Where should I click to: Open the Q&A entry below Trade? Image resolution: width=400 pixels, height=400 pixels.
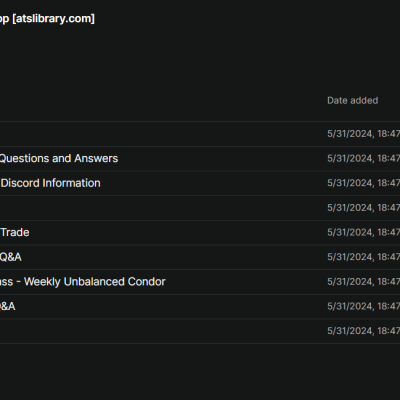[x=11, y=257]
